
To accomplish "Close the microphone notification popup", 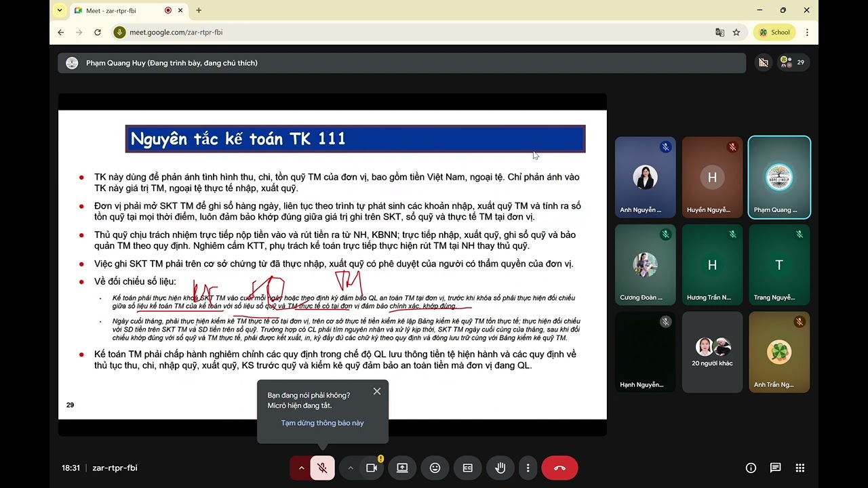I will click(377, 391).
